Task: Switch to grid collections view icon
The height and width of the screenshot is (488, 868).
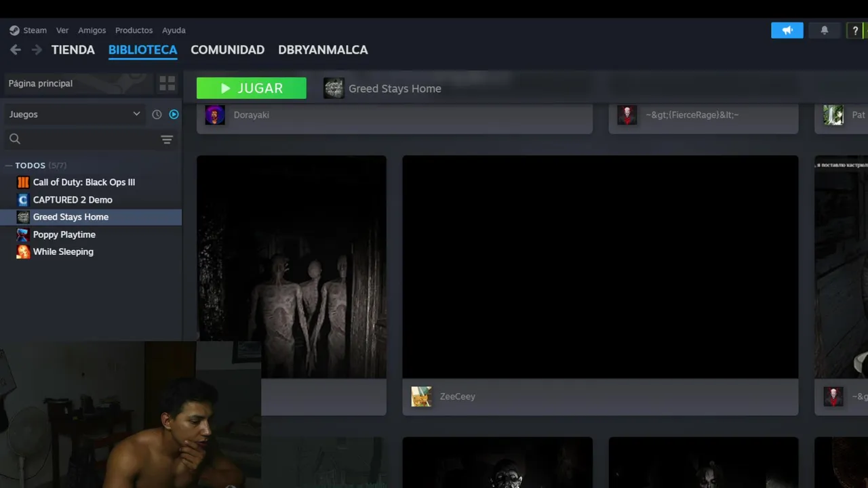Action: click(x=167, y=83)
